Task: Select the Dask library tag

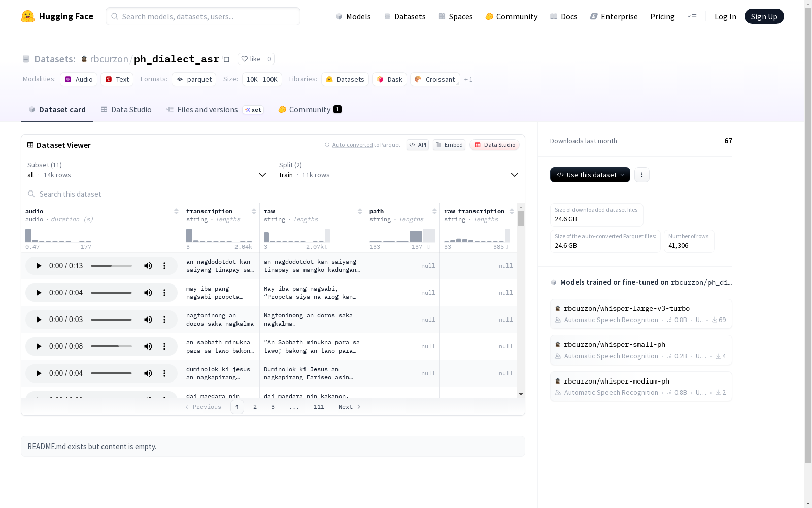Action: (x=389, y=79)
